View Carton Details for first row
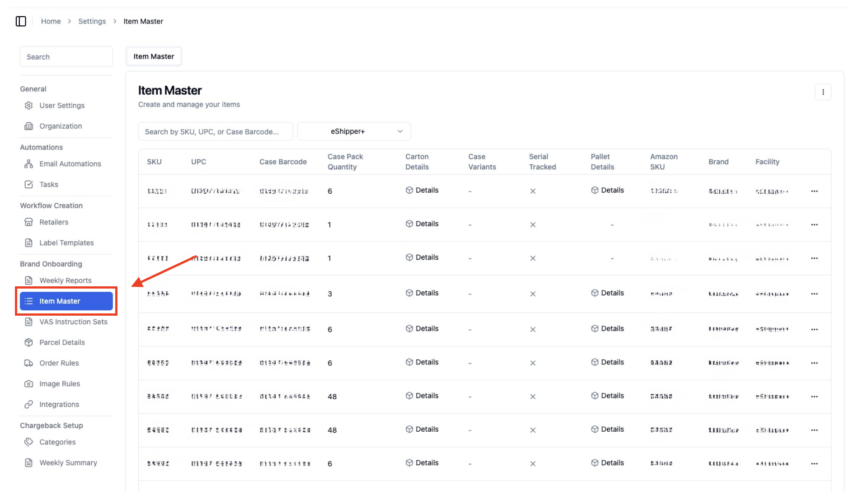 tap(422, 190)
